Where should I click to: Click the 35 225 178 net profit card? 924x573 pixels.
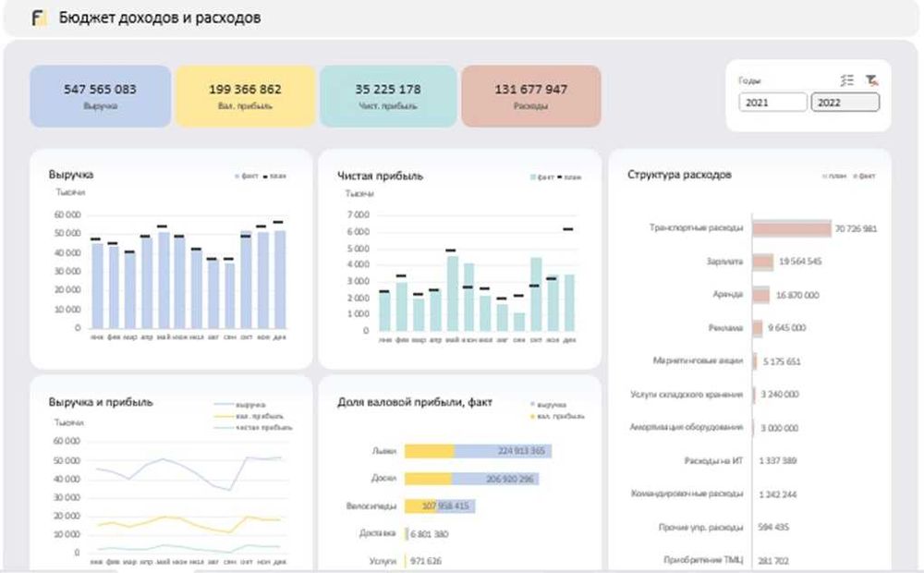point(388,96)
